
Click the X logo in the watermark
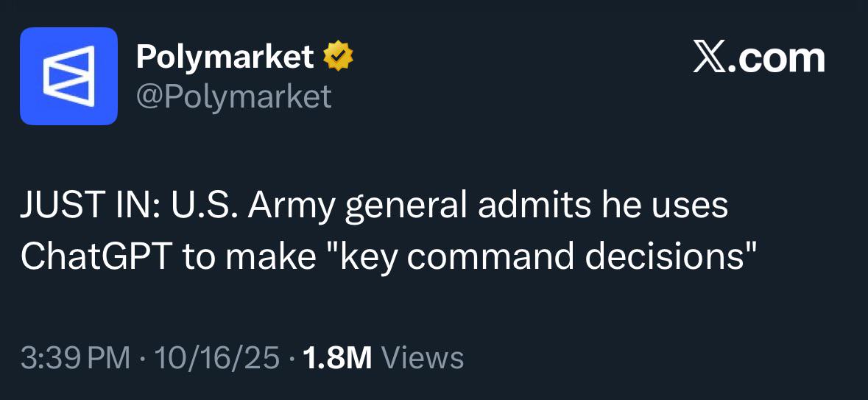click(710, 57)
